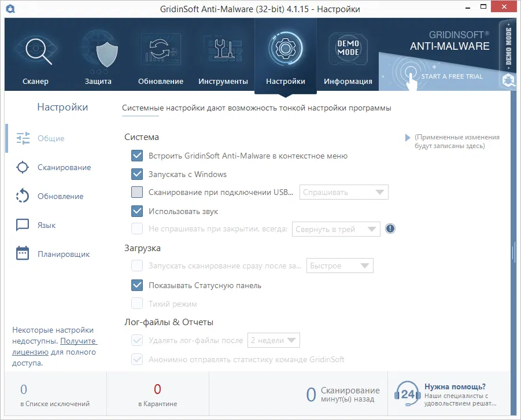Viewport: 521px width, 420px height.
Task: Enable scanning on USB connection checkbox
Action: click(x=137, y=192)
